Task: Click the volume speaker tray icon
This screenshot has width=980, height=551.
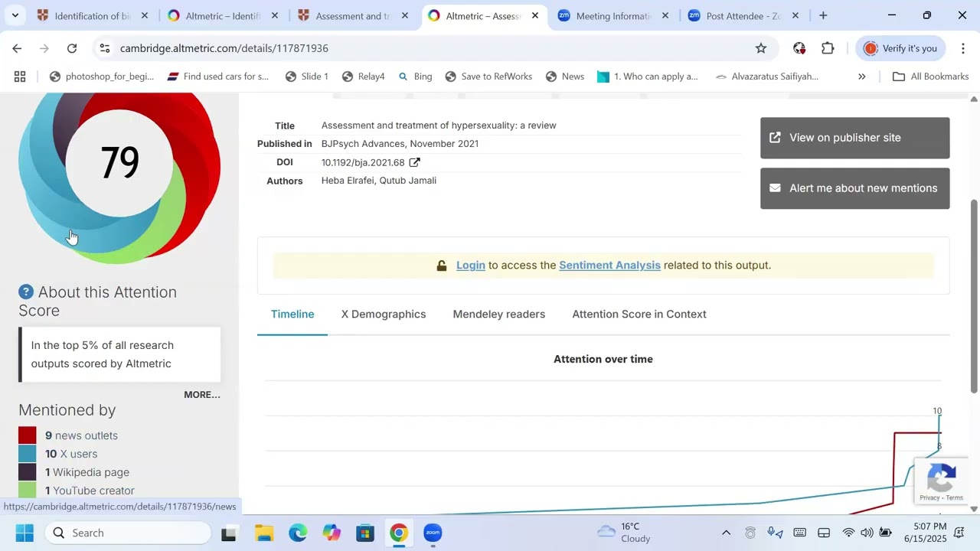Action: (867, 533)
